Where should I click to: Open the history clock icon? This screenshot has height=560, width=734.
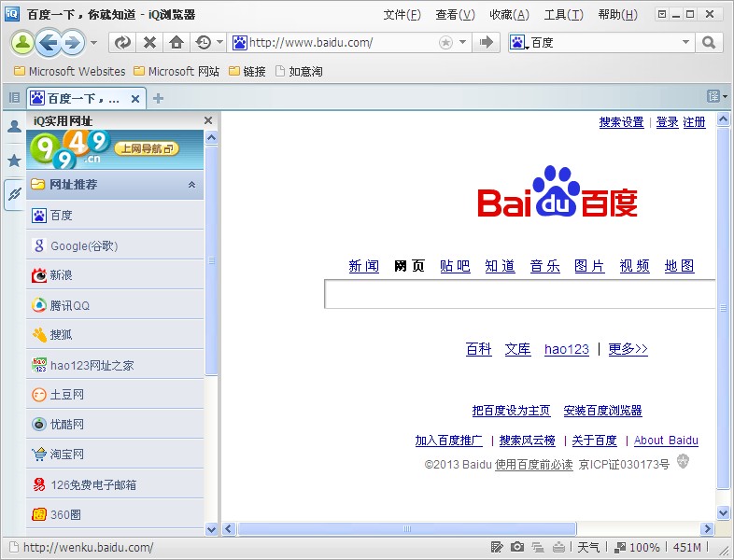click(204, 43)
